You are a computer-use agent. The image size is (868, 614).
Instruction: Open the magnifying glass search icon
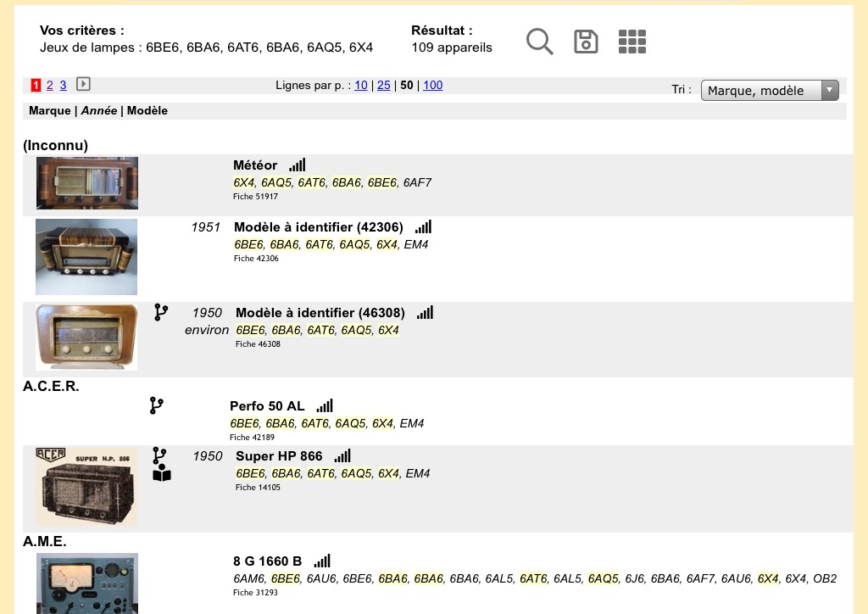(539, 42)
